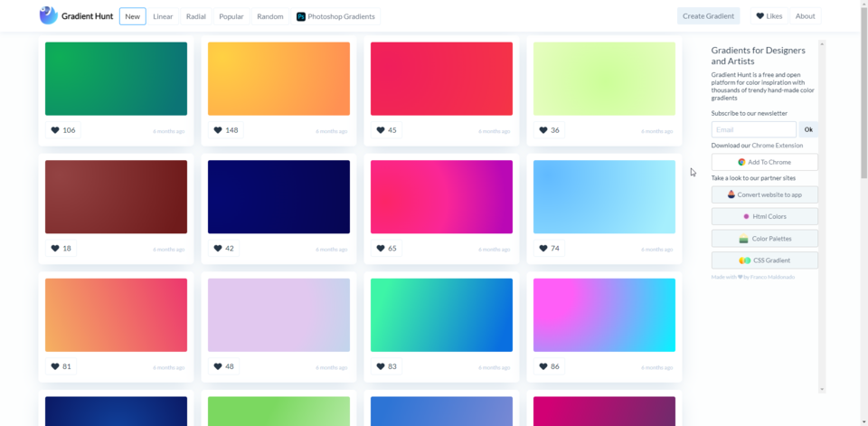Click heart icon next to 18
The width and height of the screenshot is (868, 426).
tap(55, 248)
